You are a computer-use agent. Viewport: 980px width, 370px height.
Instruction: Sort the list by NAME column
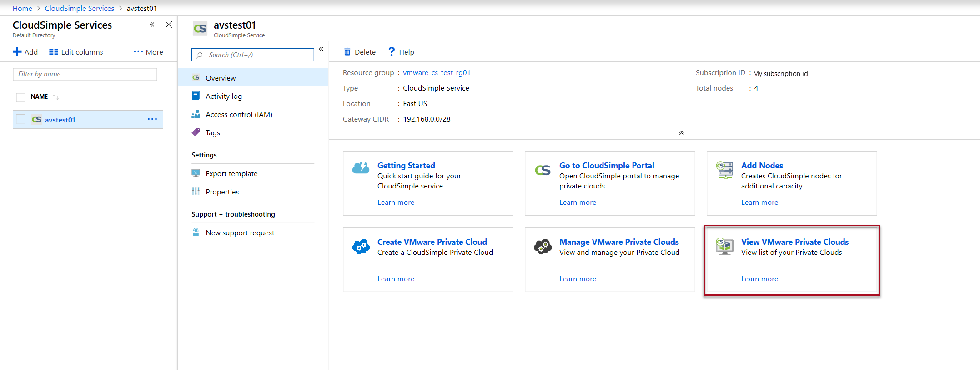pos(55,97)
